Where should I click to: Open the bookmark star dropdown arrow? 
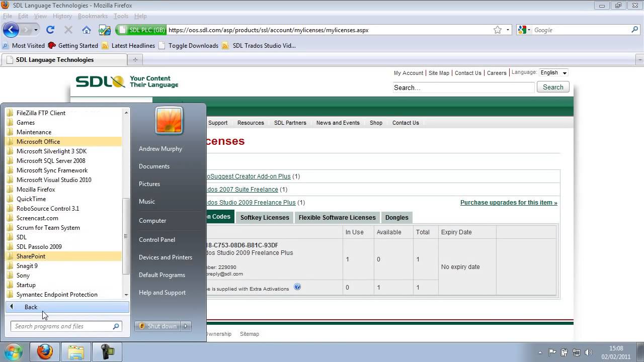508,30
